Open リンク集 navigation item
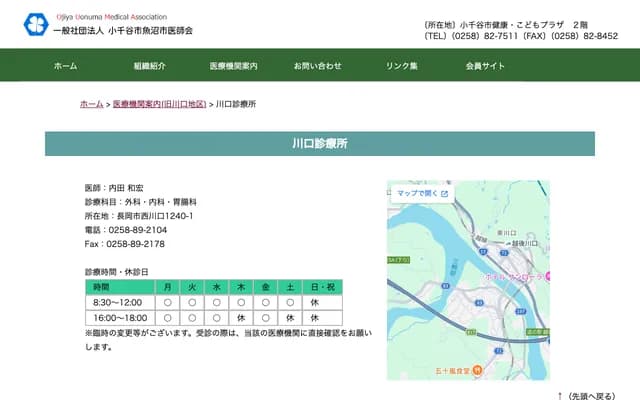 (402, 65)
